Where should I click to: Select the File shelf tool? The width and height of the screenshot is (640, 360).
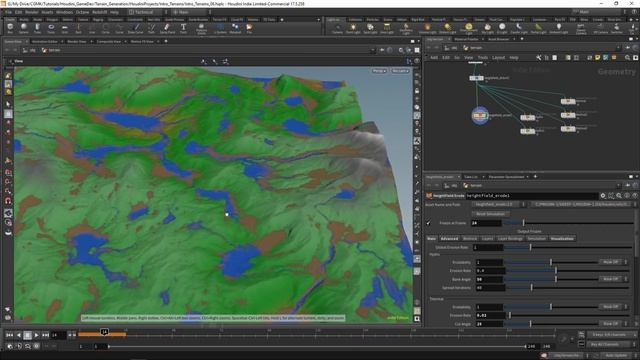pyautogui.click(x=249, y=28)
